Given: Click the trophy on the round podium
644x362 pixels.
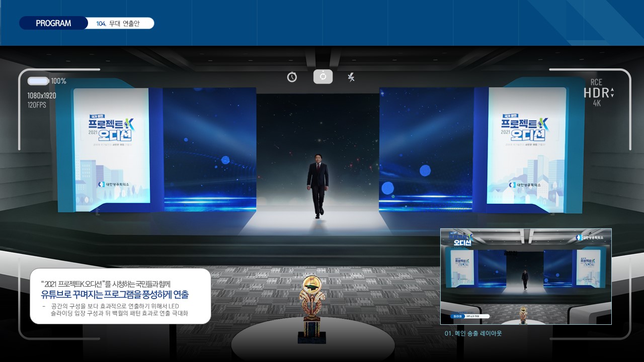Looking at the screenshot, I should (312, 309).
